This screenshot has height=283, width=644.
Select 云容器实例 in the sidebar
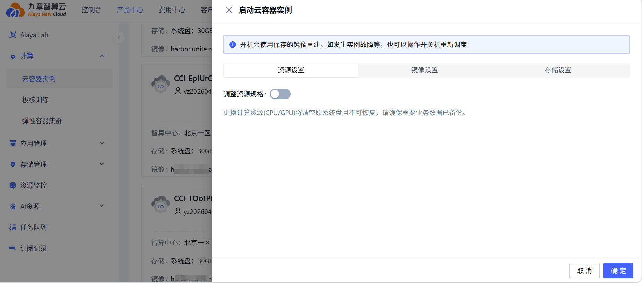pyautogui.click(x=60, y=79)
